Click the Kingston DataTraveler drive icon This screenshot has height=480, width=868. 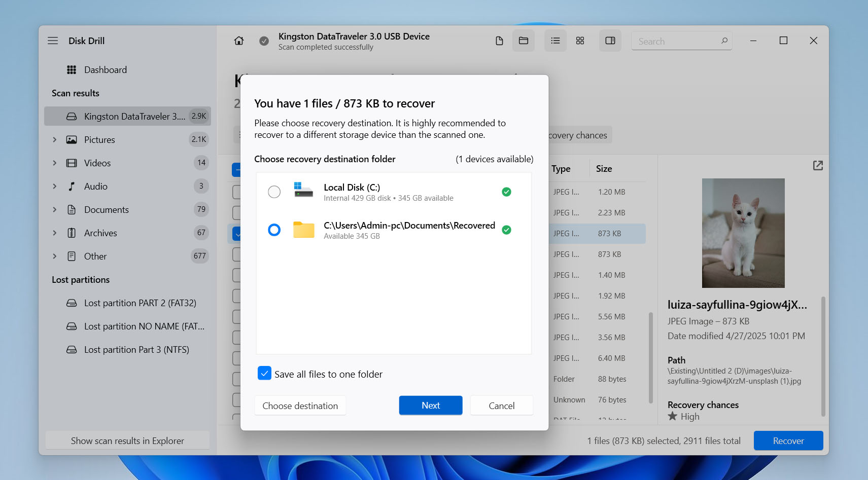[72, 117]
